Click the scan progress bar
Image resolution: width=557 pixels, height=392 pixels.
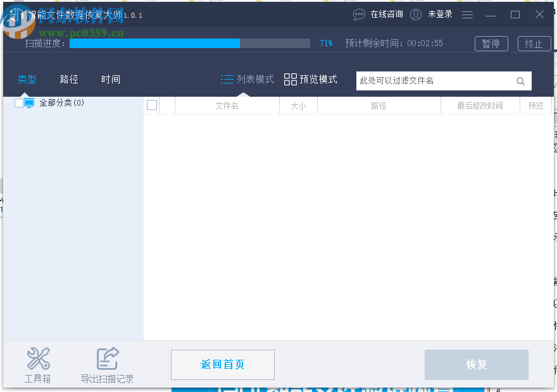pyautogui.click(x=190, y=44)
